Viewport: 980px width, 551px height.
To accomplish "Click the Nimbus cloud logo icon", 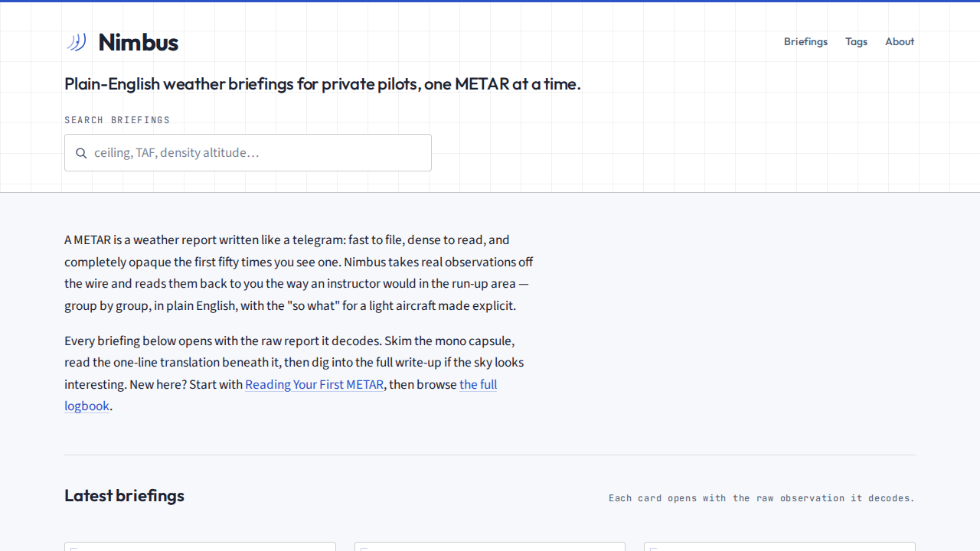I will pyautogui.click(x=76, y=42).
